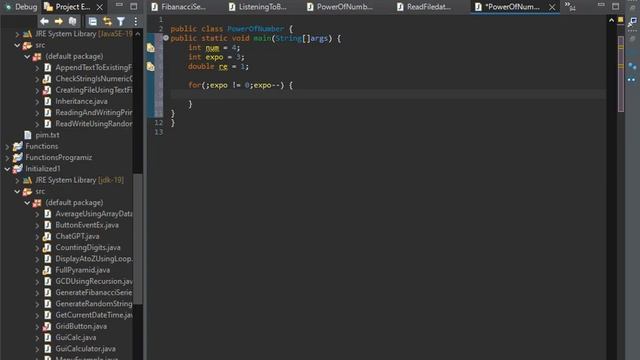Expand the FunctionsProgramiz project
640x360 pixels.
7,158
